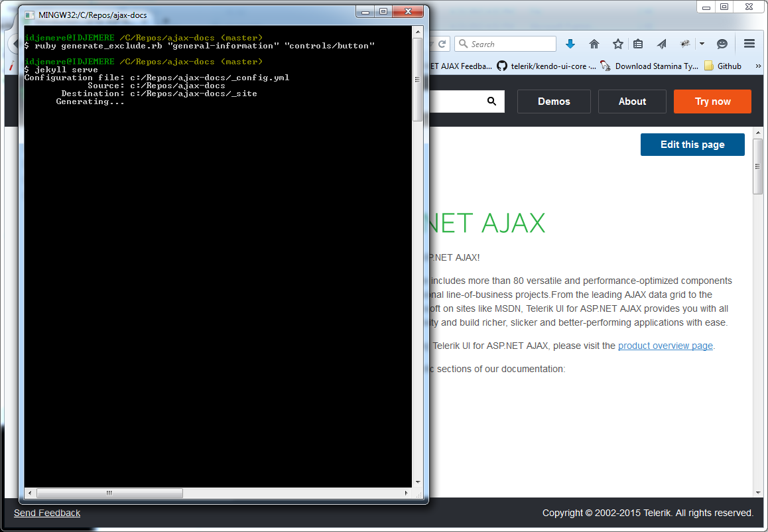Show more bookmarks with the chevron

tap(758, 66)
